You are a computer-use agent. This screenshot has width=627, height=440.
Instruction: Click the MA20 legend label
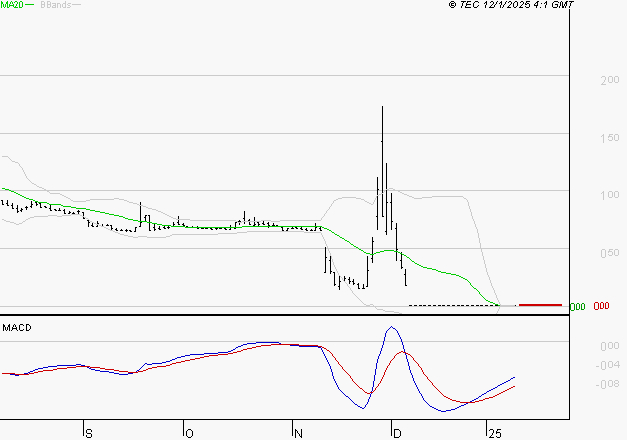coord(12,5)
